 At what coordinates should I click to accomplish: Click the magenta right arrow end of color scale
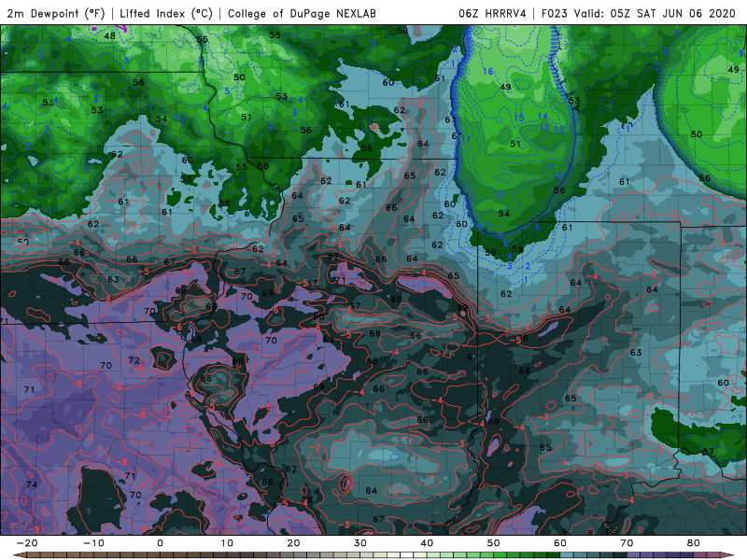click(729, 554)
